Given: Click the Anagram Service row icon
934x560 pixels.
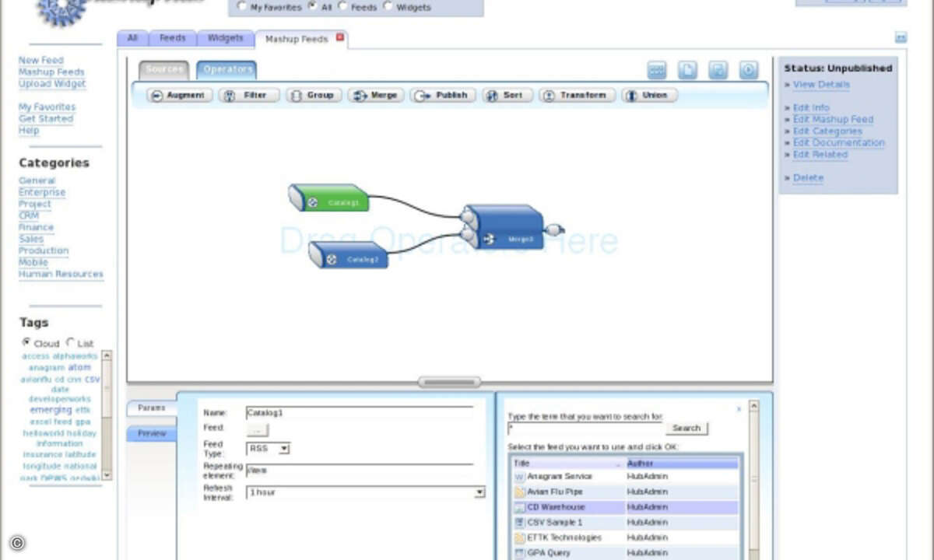Looking at the screenshot, I should click(x=519, y=476).
